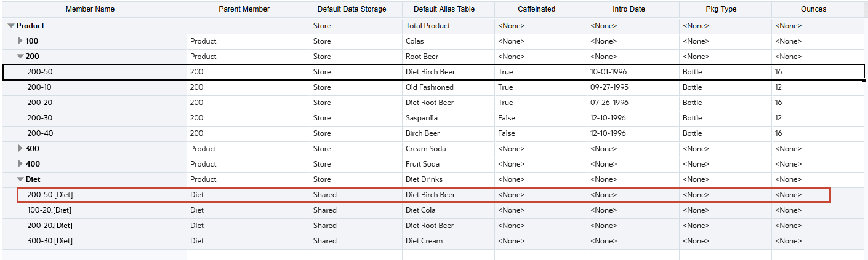Select the Caffeinated column header
The height and width of the screenshot is (260, 868).
537,9
